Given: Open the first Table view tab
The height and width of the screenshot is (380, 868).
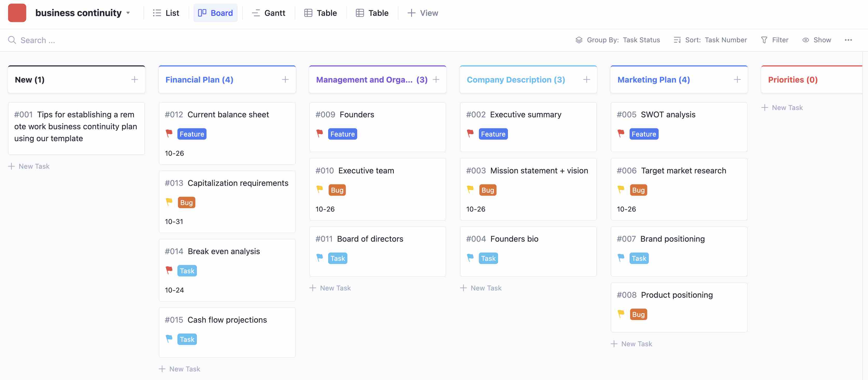Looking at the screenshot, I should pyautogui.click(x=320, y=13).
